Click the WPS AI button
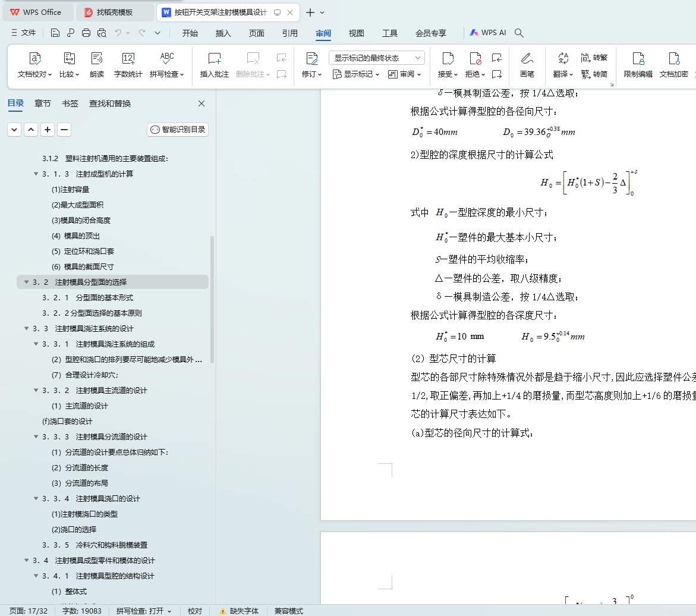Screen dimensions: 696x616 (488, 33)
